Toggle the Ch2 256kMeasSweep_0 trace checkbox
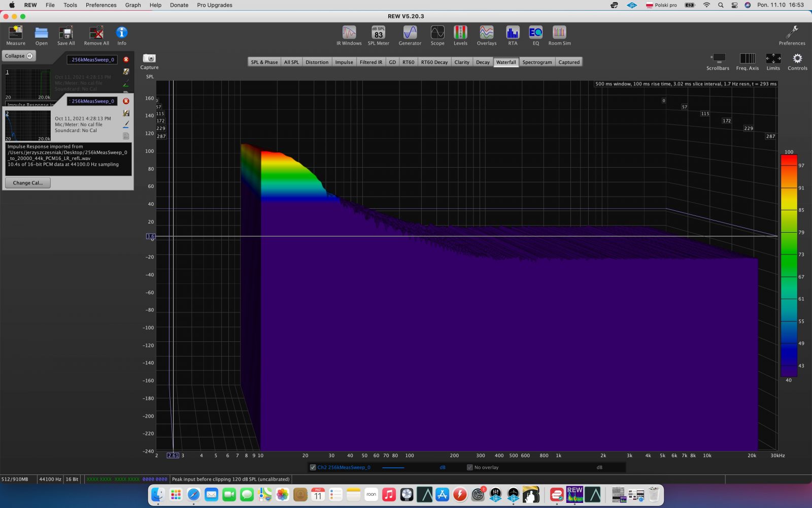812x508 pixels. (x=313, y=467)
